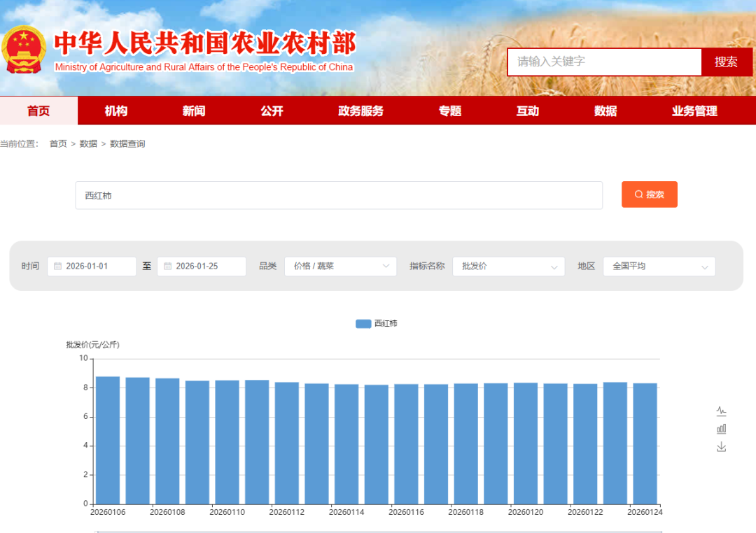Click calendar icon in start date field
Screen dimensions: 756x533
58,266
